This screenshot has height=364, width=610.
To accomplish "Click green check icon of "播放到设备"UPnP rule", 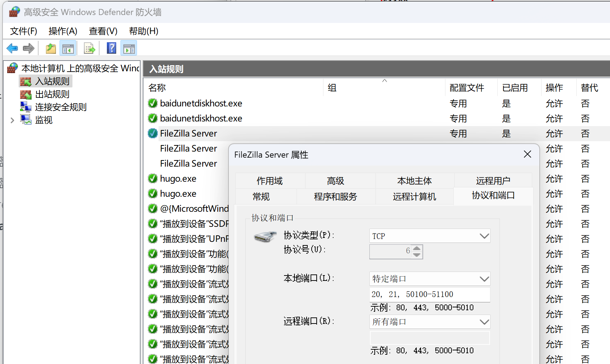I will 153,239.
